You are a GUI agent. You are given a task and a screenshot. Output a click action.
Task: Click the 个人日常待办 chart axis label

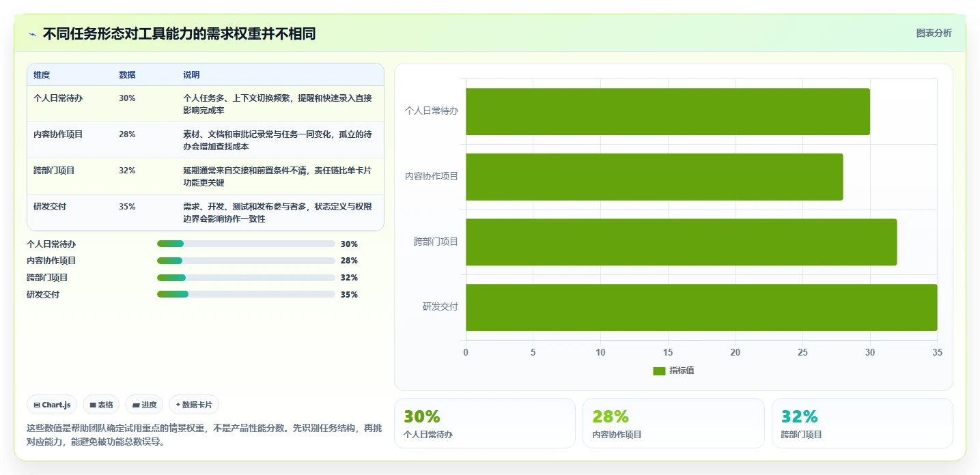[432, 111]
